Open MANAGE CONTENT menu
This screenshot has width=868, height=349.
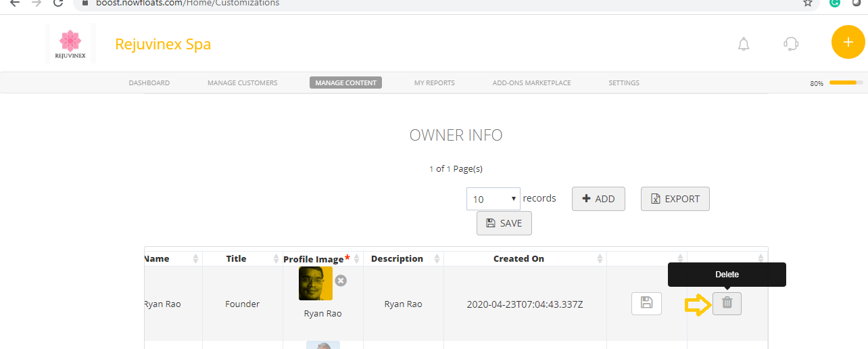(x=346, y=83)
